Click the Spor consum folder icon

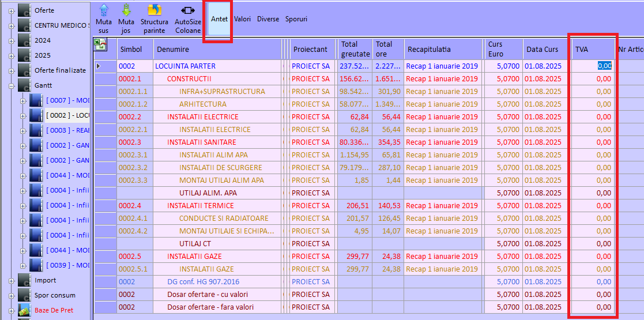tap(24, 295)
